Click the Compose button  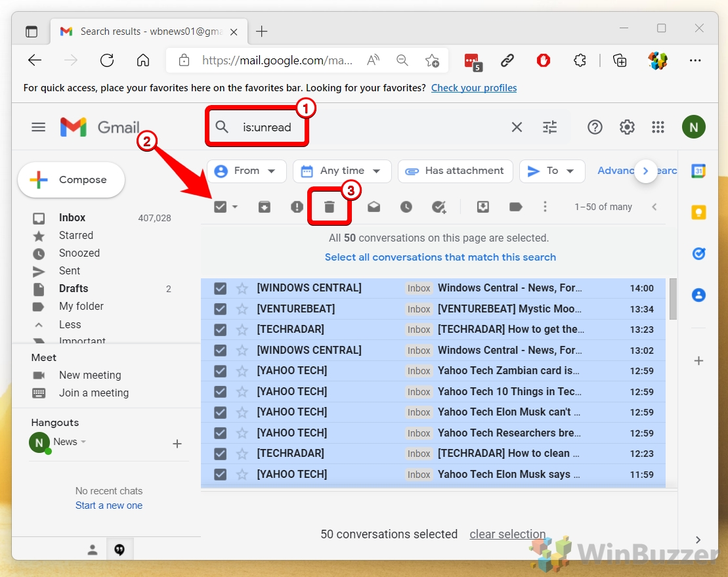point(71,180)
